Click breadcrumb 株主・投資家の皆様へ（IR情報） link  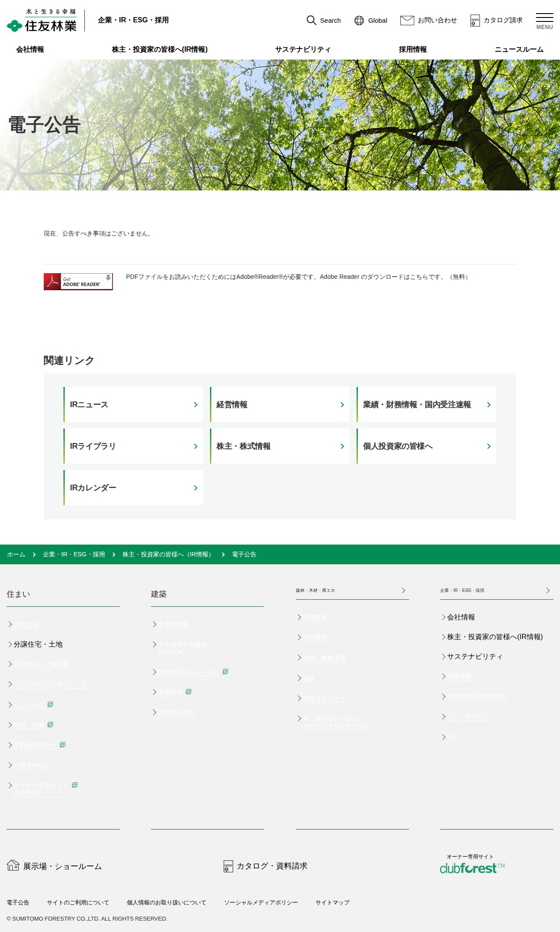(168, 554)
